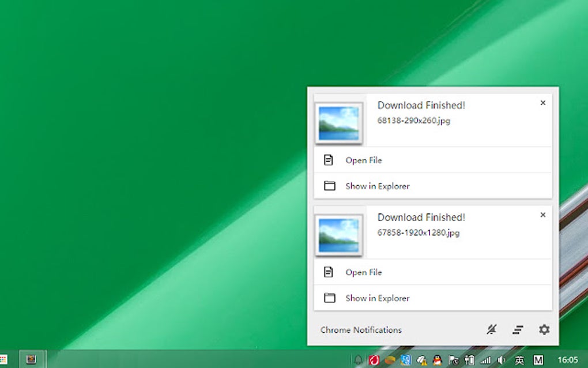The height and width of the screenshot is (368, 588).
Task: Click the 67858-1920x1280.jpg image thumbnail
Action: pyautogui.click(x=338, y=235)
